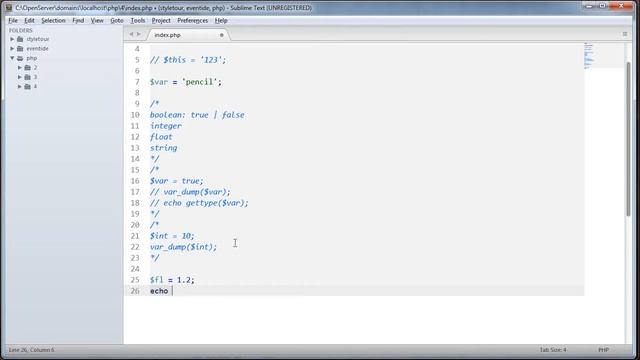Open the Project menu
Screen dimensions: 640x360
(161, 20)
